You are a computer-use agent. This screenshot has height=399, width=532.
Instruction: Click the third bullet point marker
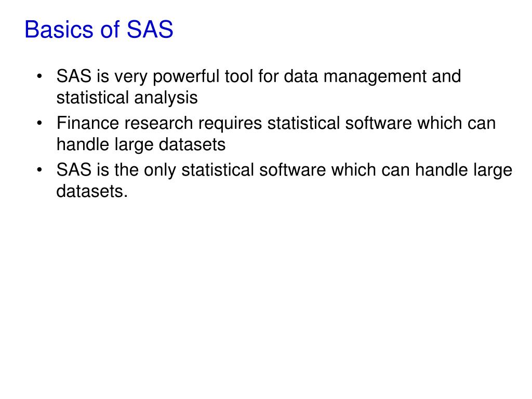click(x=41, y=170)
